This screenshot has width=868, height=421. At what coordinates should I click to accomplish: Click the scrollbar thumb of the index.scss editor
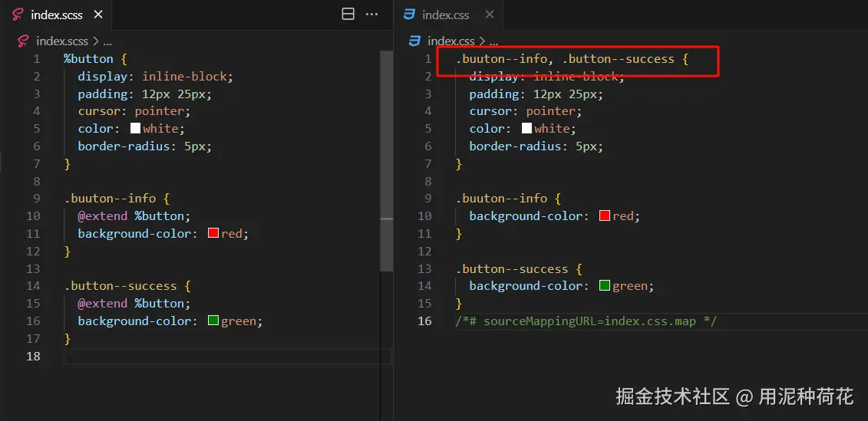pyautogui.click(x=386, y=161)
